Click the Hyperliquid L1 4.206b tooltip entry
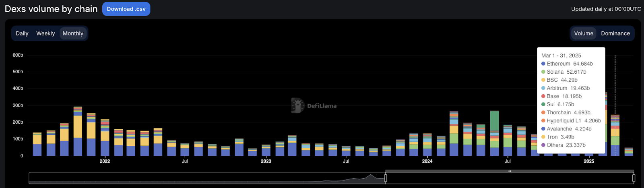The height and width of the screenshot is (188, 644). tap(571, 120)
